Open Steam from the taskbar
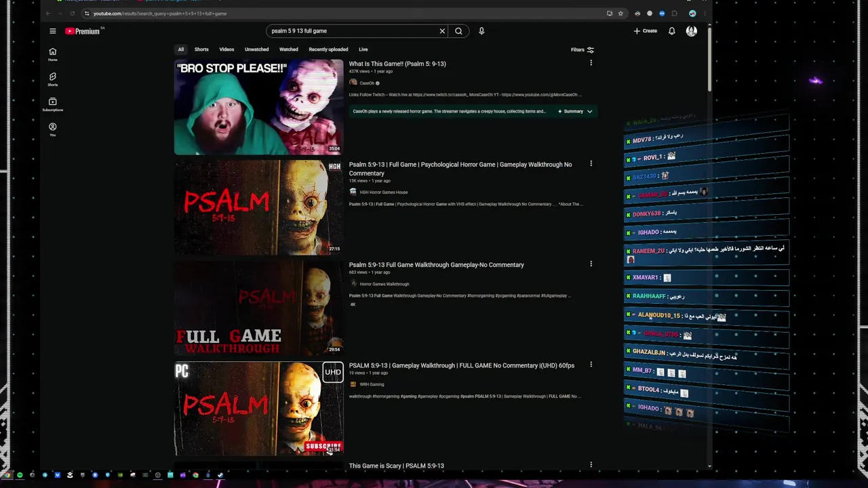868x488 pixels. point(220,475)
